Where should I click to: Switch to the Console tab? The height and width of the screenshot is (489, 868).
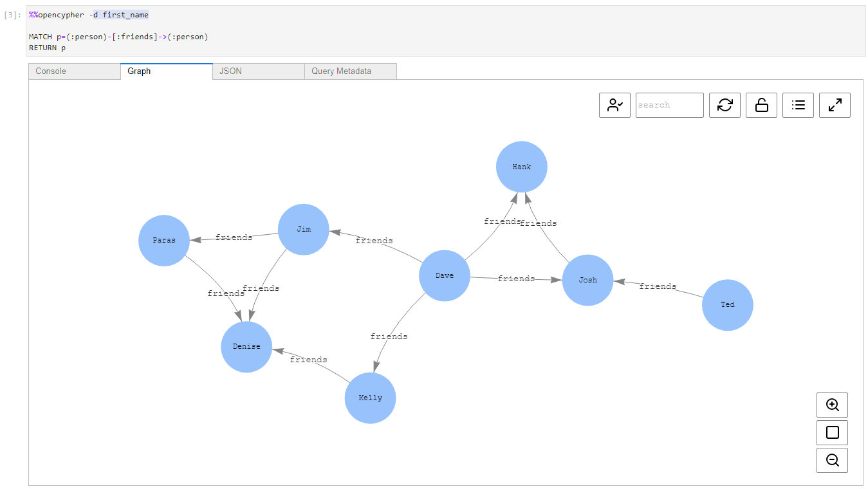click(73, 71)
